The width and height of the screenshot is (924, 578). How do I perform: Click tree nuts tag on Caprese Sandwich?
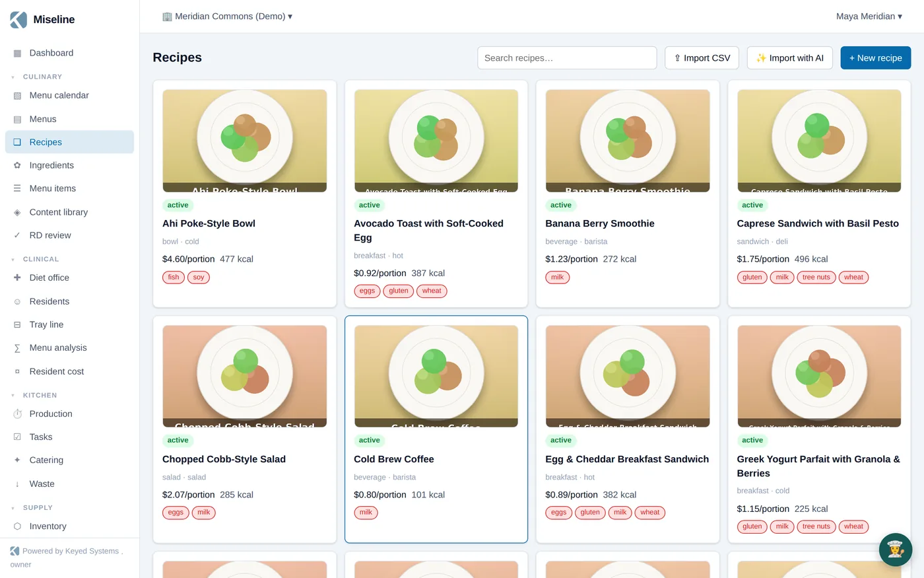[x=816, y=277]
